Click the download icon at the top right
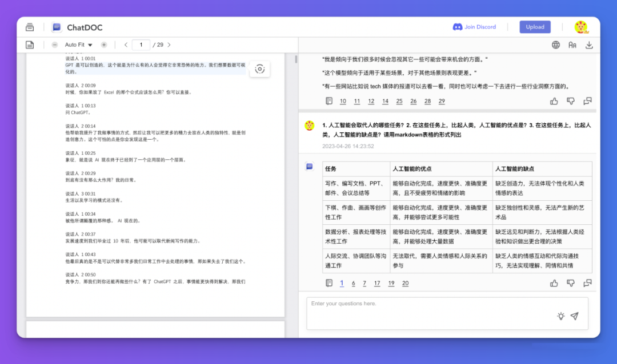 (589, 45)
